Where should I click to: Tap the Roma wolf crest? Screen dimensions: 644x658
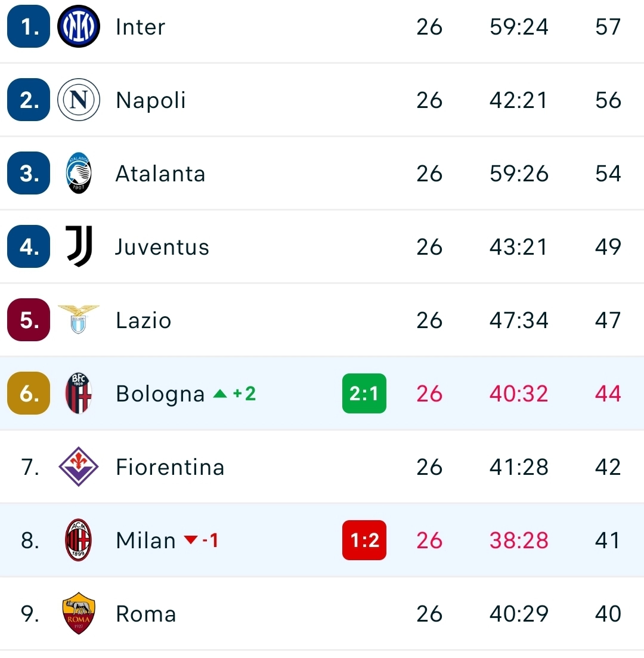pyautogui.click(x=78, y=613)
